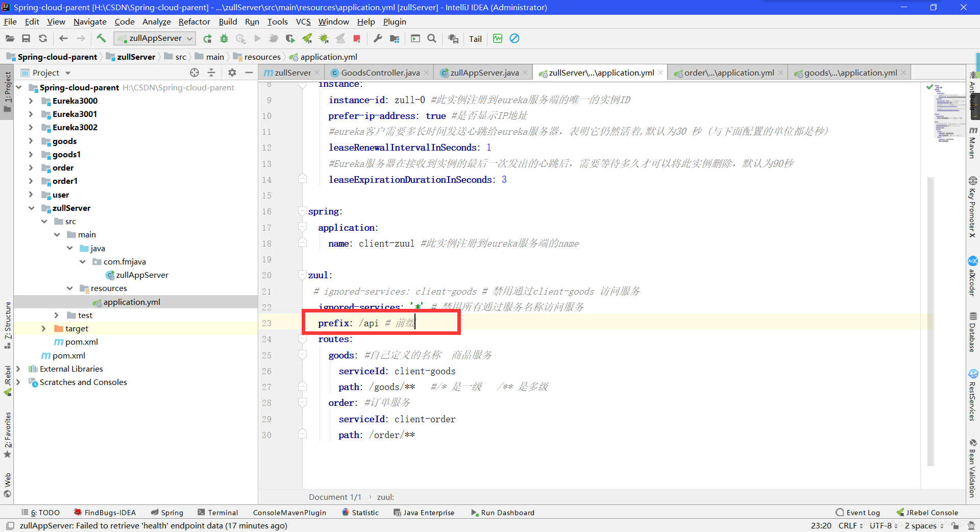Toggle fold marker at the zuul line
980x532 pixels.
pyautogui.click(x=302, y=275)
